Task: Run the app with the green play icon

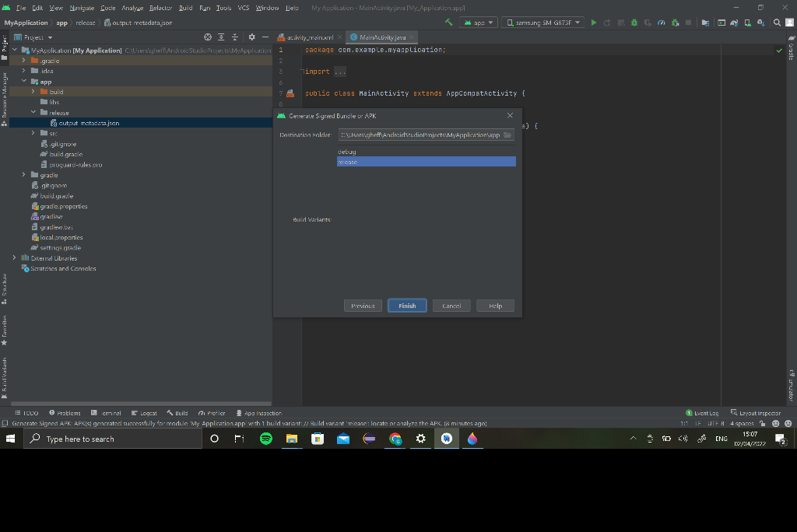Action: pyautogui.click(x=593, y=23)
